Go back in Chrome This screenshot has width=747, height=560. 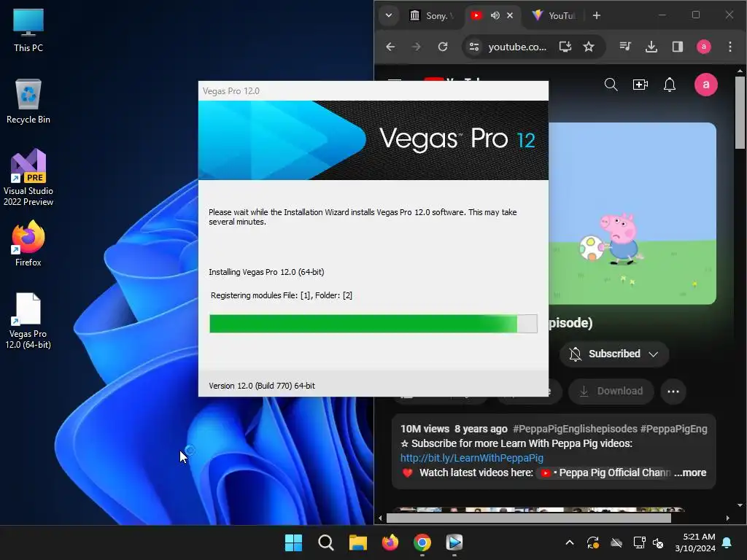tap(390, 47)
